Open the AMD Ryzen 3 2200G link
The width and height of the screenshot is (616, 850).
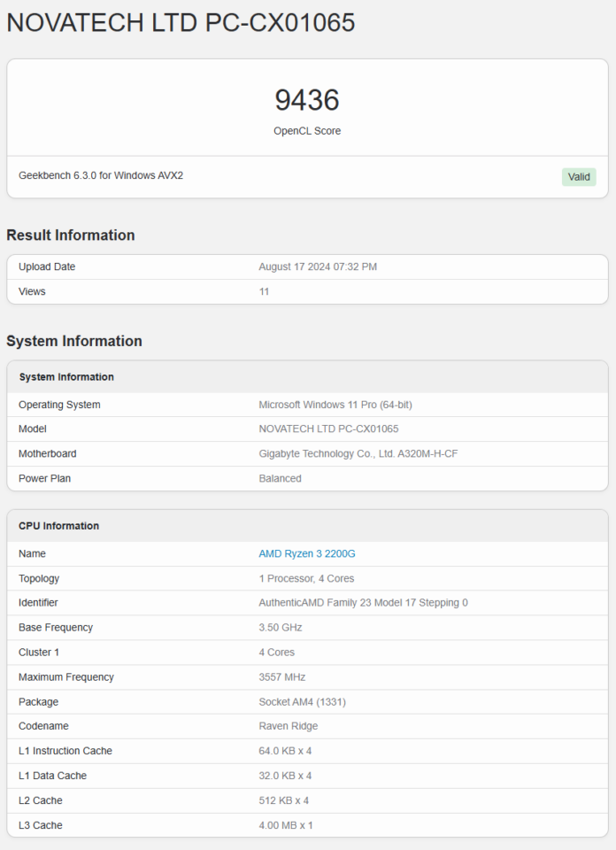coord(306,552)
